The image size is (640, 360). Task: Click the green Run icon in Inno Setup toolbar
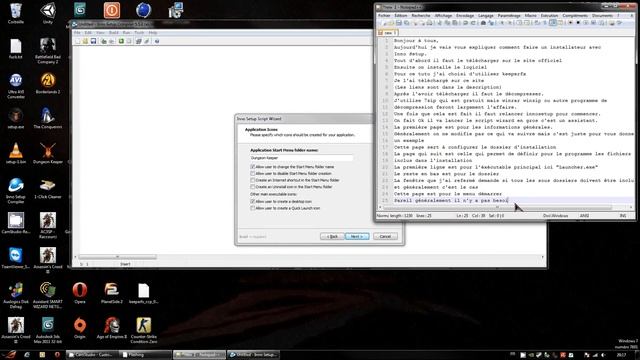click(x=121, y=41)
